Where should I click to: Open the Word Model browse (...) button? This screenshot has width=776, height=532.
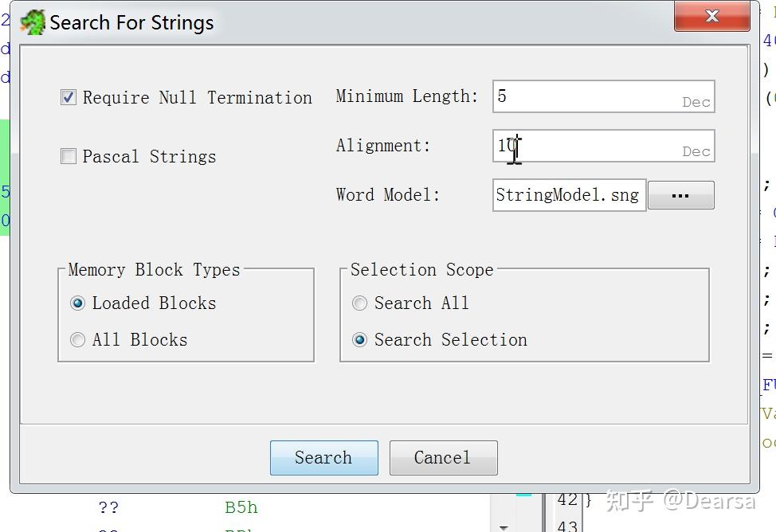coord(680,195)
